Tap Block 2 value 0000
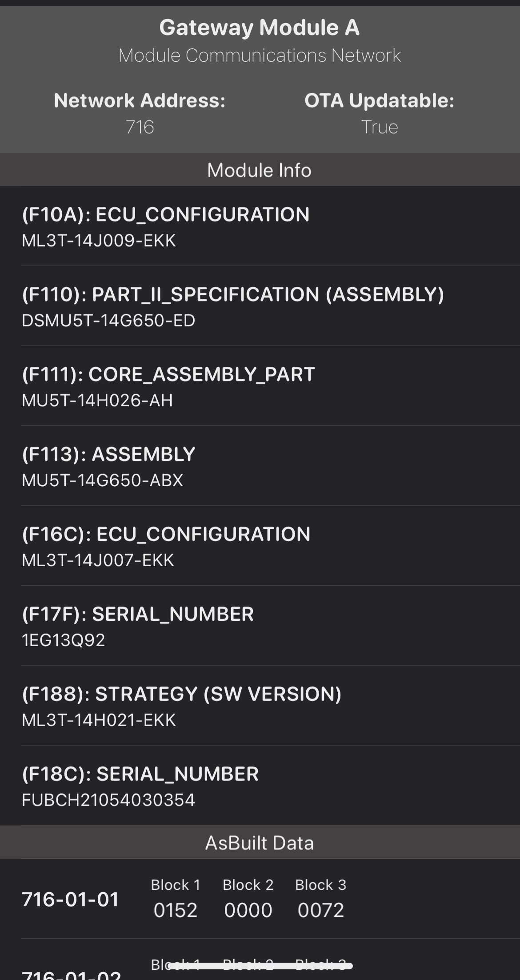Screen dimensions: 520x980 248,910
